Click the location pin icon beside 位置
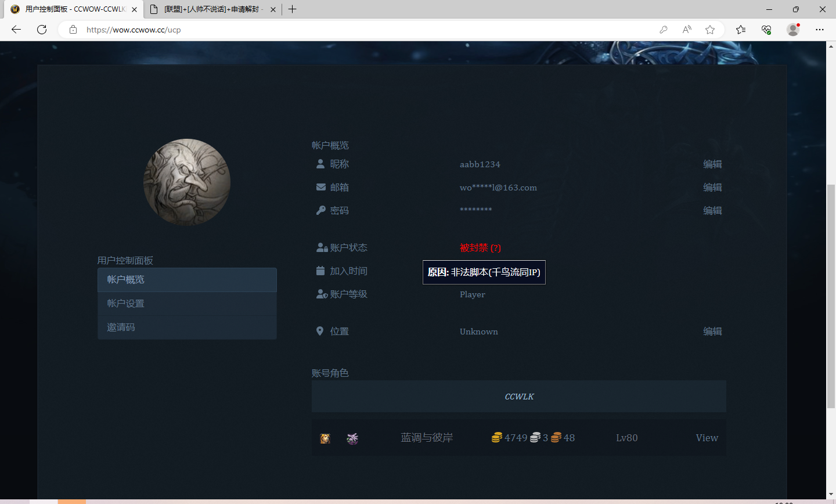Viewport: 836px width, 504px height. click(320, 330)
